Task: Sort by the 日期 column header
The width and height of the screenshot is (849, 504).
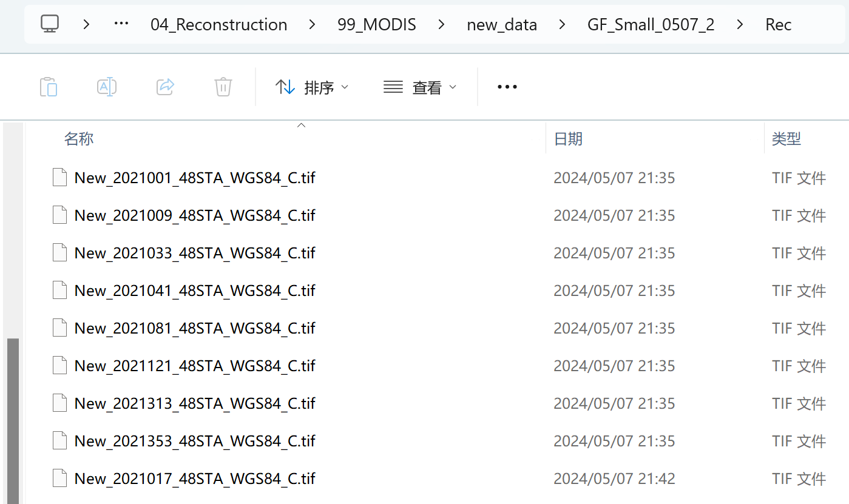Action: (568, 139)
